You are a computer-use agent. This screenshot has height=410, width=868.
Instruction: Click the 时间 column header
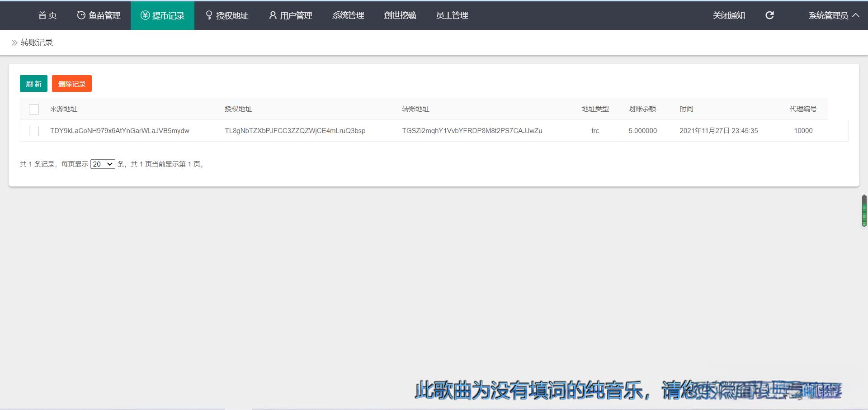click(x=686, y=109)
